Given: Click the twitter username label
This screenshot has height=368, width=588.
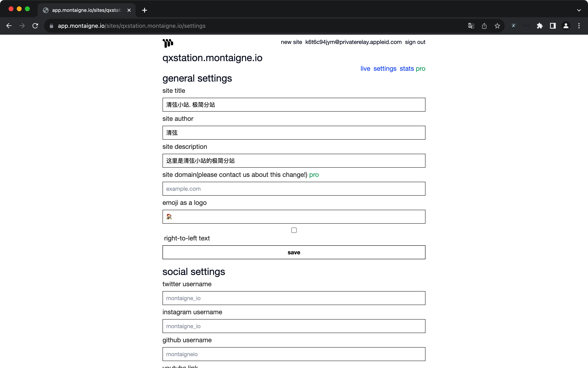Looking at the screenshot, I should pos(187,284).
